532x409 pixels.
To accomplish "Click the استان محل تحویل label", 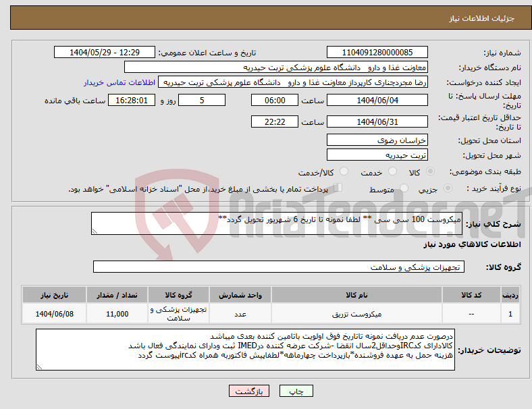I will pos(489,140).
